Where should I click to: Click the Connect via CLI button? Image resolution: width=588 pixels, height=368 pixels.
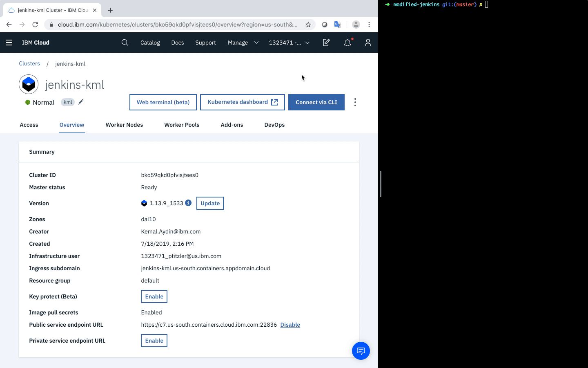coord(316,102)
